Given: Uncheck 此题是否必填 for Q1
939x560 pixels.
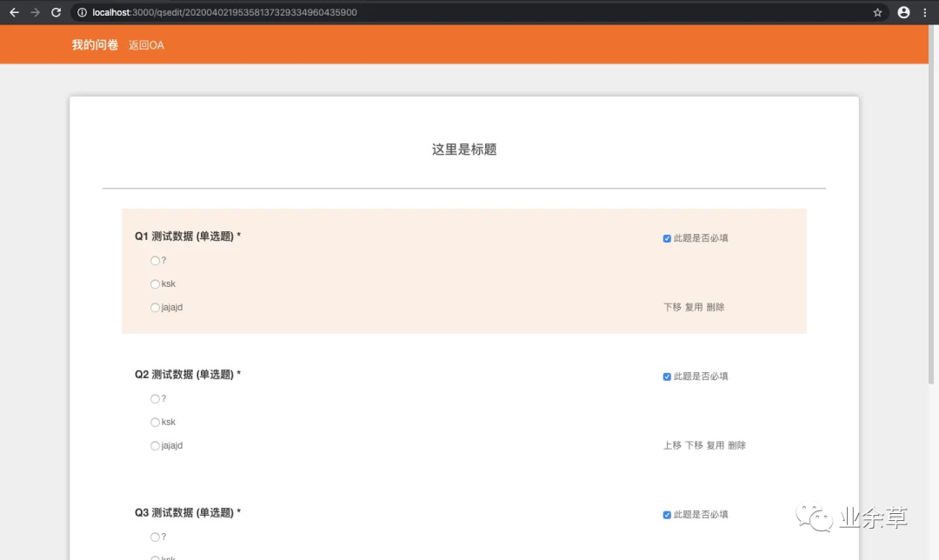Looking at the screenshot, I should coord(667,238).
